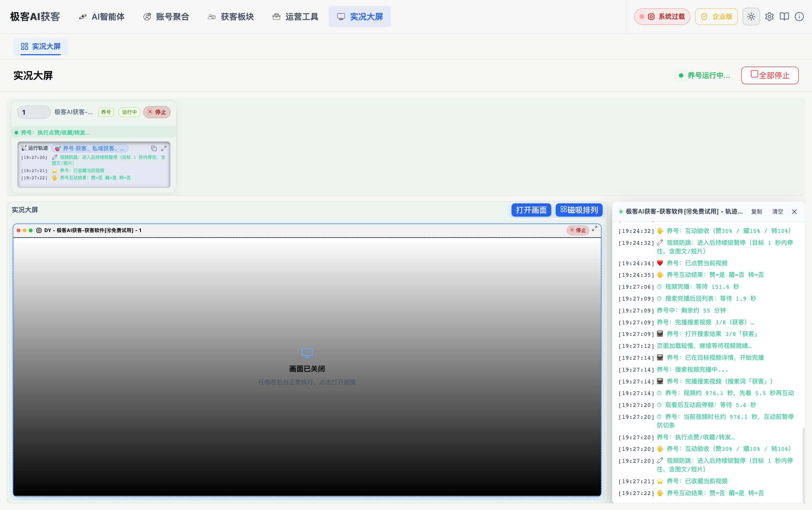Click the 画面已关闭 message
This screenshot has height=510, width=812.
click(x=307, y=369)
